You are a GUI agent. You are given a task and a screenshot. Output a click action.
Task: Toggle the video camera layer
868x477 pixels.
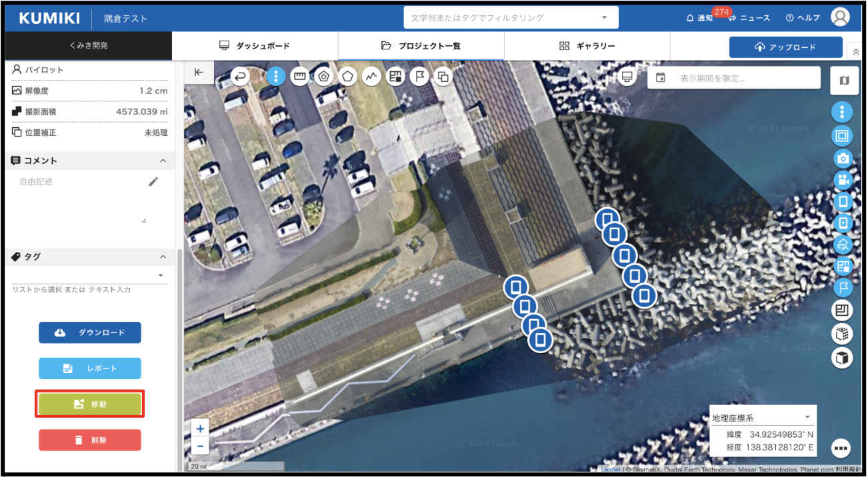click(x=843, y=180)
